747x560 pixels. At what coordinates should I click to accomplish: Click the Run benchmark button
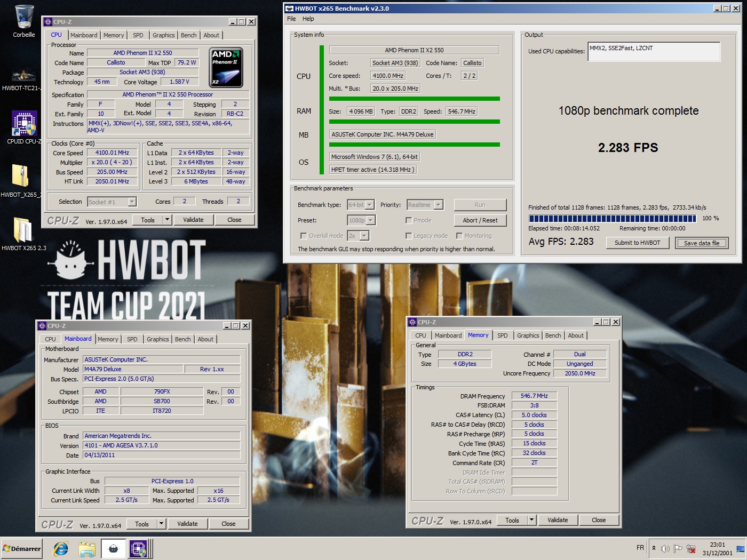(x=480, y=205)
